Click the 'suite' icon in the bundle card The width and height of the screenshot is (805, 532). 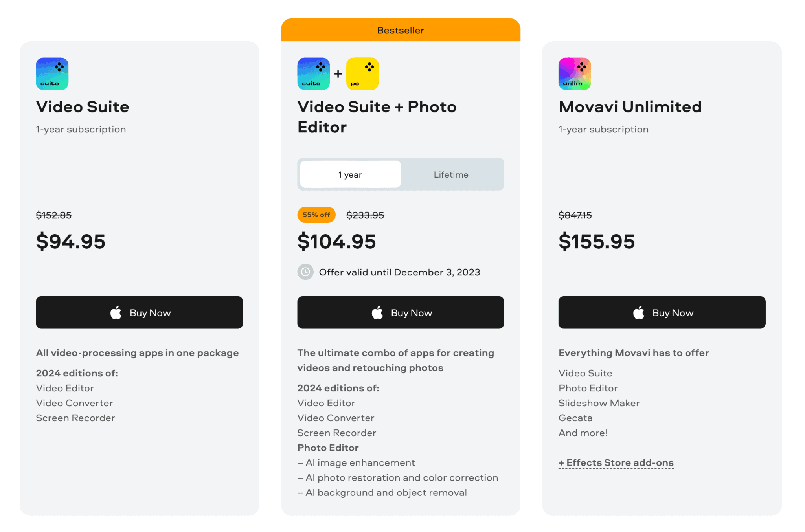(313, 73)
